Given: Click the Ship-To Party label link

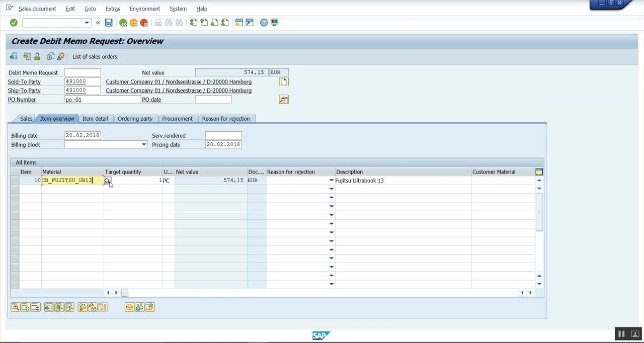Looking at the screenshot, I should tap(24, 91).
